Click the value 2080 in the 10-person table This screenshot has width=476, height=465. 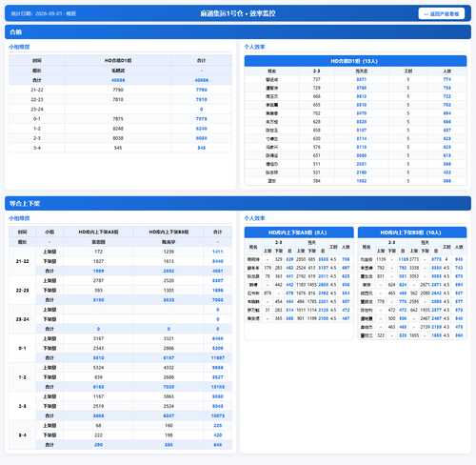pos(425,293)
